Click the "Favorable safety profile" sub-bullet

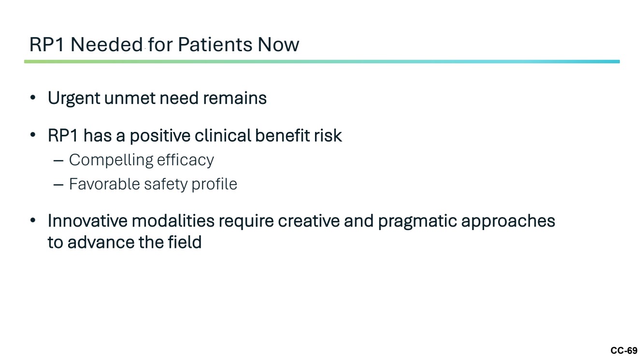[153, 184]
